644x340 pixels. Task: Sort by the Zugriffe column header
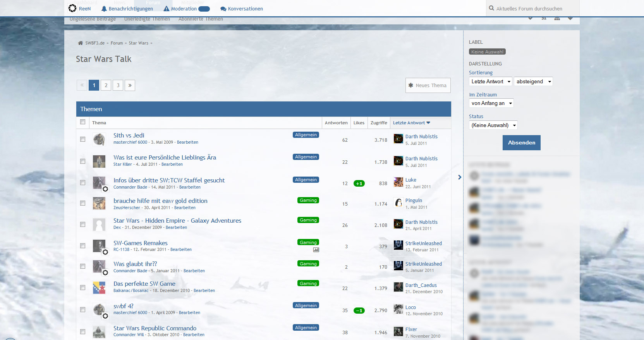[x=379, y=123]
